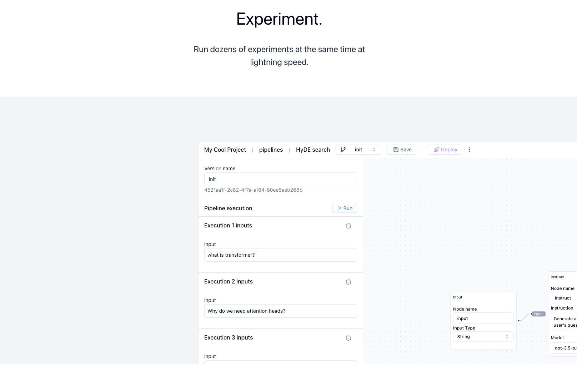
Task: Click the git branch icon beside init
Action: (x=343, y=150)
